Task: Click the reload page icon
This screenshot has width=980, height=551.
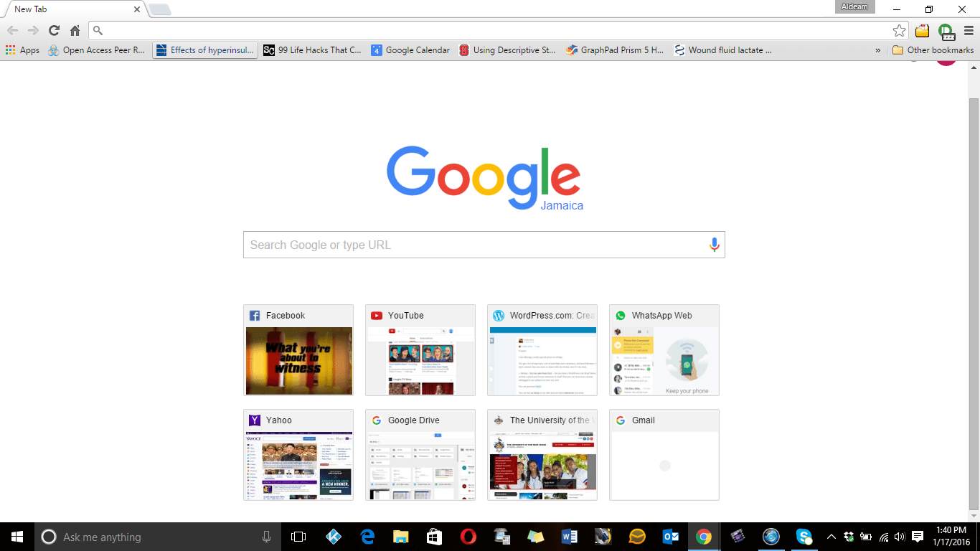Action: pyautogui.click(x=54, y=31)
